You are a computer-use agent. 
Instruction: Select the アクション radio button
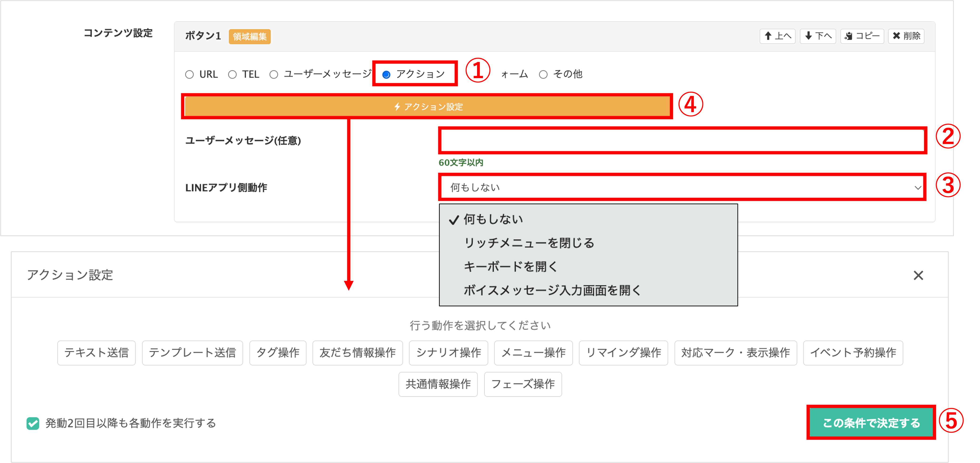[386, 75]
